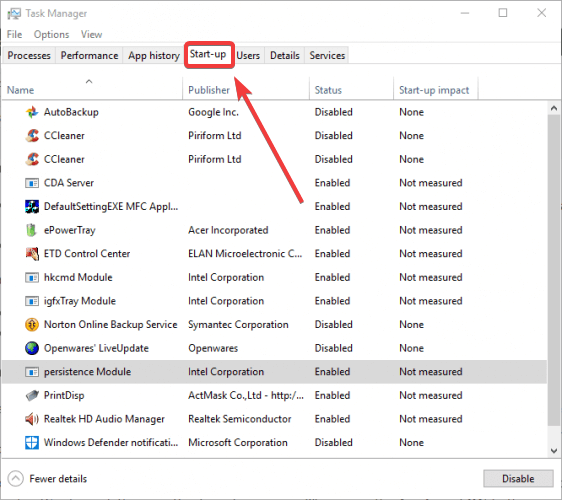
Task: Click the scrollbar down arrow
Action: 554,451
